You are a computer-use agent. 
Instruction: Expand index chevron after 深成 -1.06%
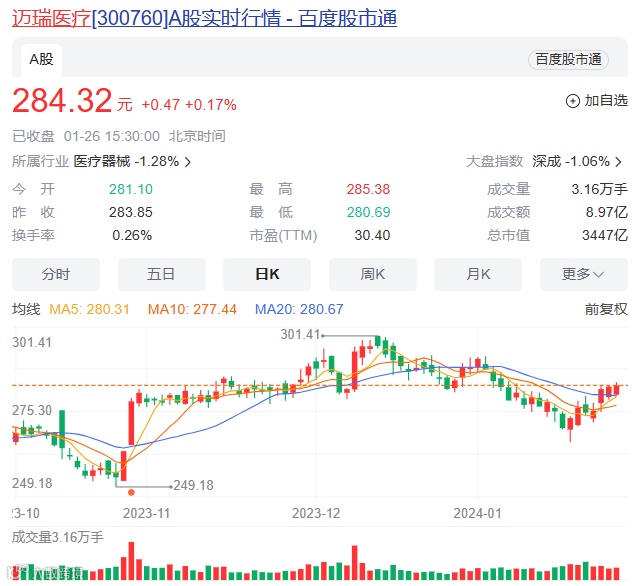point(619,162)
